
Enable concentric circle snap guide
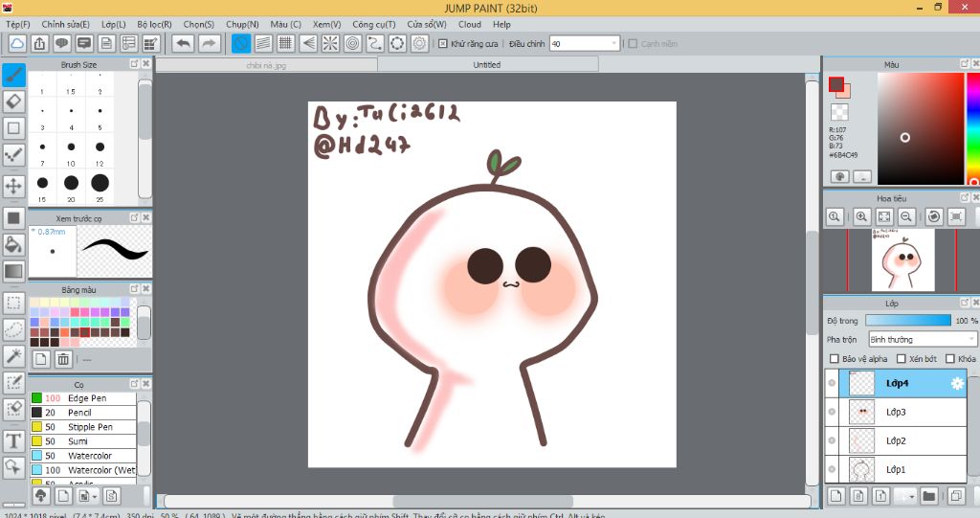pos(352,43)
